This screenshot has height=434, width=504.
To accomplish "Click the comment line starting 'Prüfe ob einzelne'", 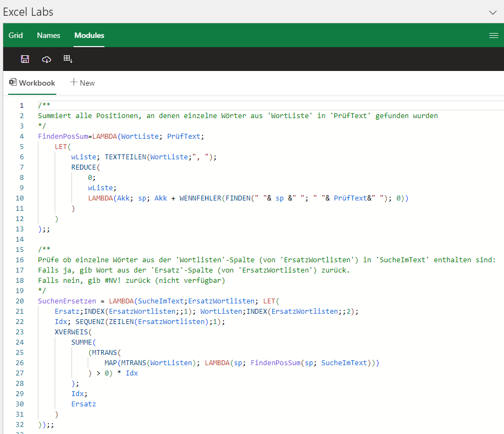I will click(x=267, y=260).
